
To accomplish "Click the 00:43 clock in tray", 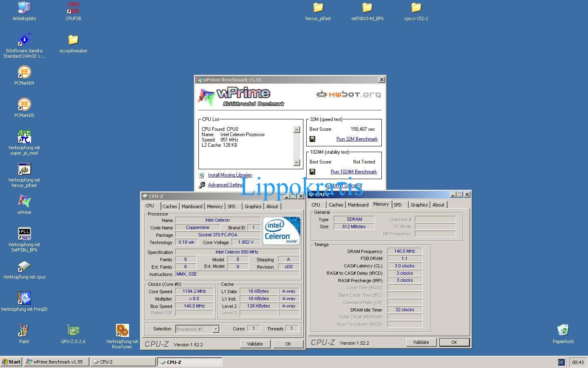I will (578, 362).
